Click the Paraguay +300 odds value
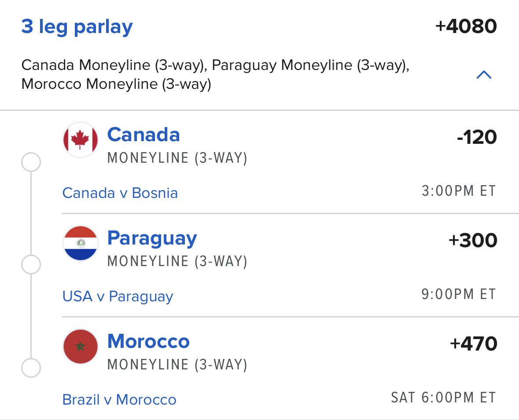Image resolution: width=519 pixels, height=420 pixels. point(473,241)
